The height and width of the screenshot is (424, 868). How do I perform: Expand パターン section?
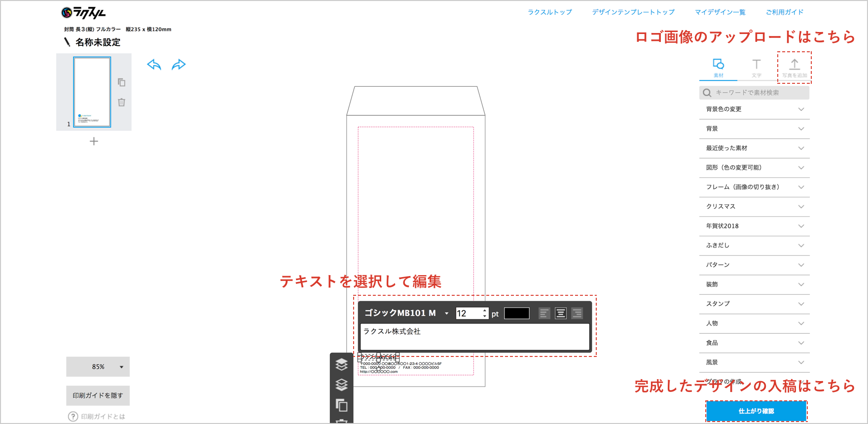[754, 265]
